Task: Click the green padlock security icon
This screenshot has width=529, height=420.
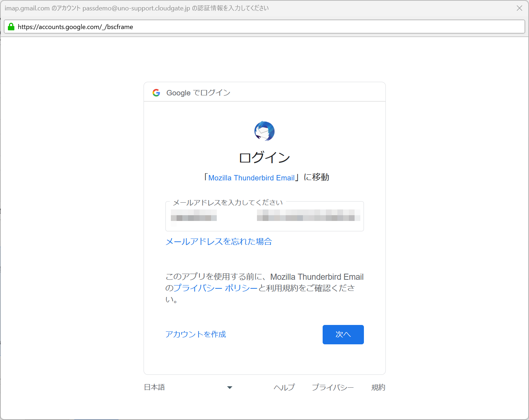Action: [x=11, y=27]
